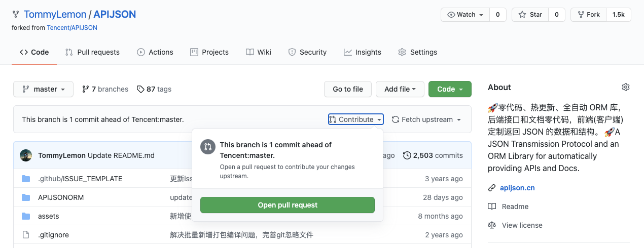644x248 pixels.
Task: Switch to the Pull requests tab
Action: 92,52
